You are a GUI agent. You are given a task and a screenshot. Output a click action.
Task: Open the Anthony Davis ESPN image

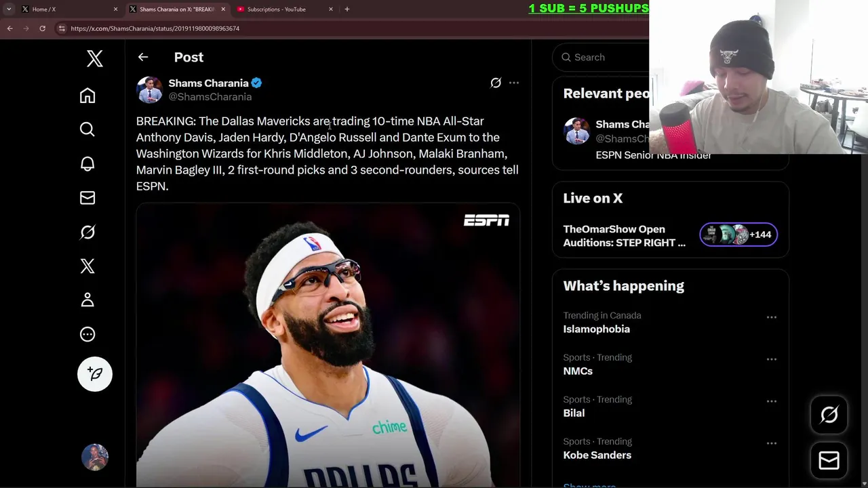pyautogui.click(x=328, y=345)
